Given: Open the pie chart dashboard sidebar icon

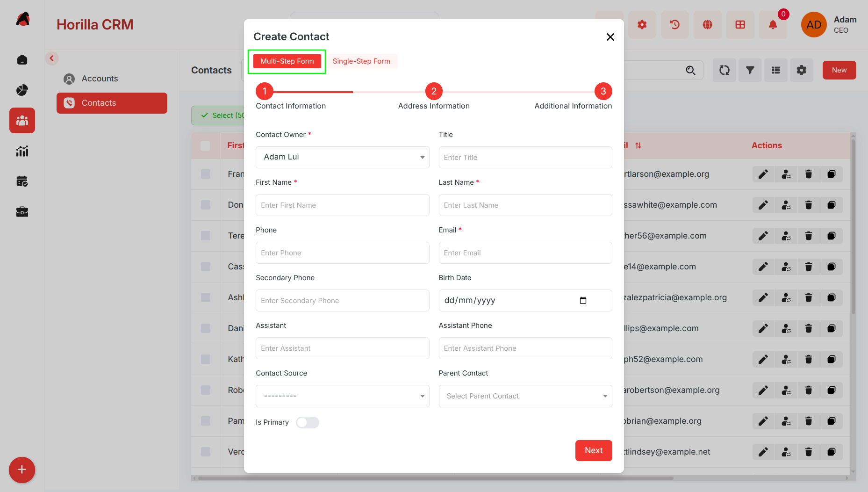Looking at the screenshot, I should [22, 90].
